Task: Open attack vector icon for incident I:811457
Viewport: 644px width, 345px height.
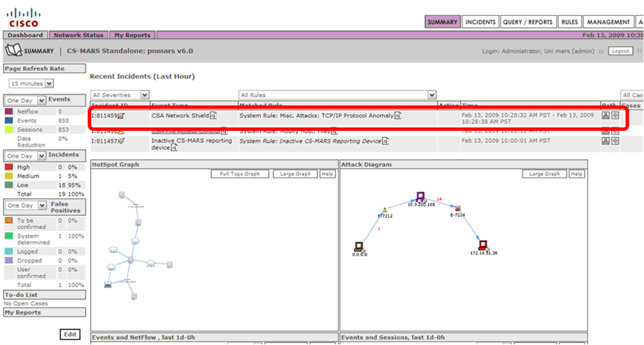Action: coord(615,141)
